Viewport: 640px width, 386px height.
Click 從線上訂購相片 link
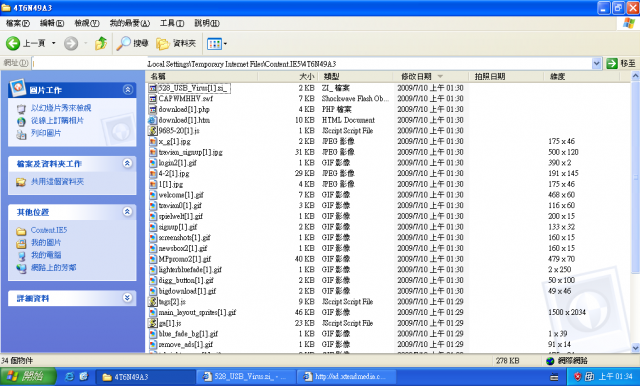pos(57,121)
